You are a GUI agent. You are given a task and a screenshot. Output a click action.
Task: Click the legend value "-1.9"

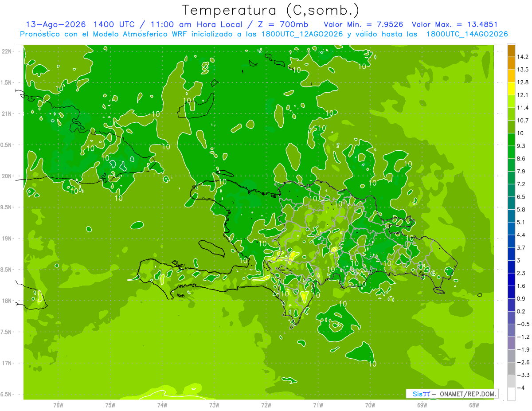coord(523,349)
